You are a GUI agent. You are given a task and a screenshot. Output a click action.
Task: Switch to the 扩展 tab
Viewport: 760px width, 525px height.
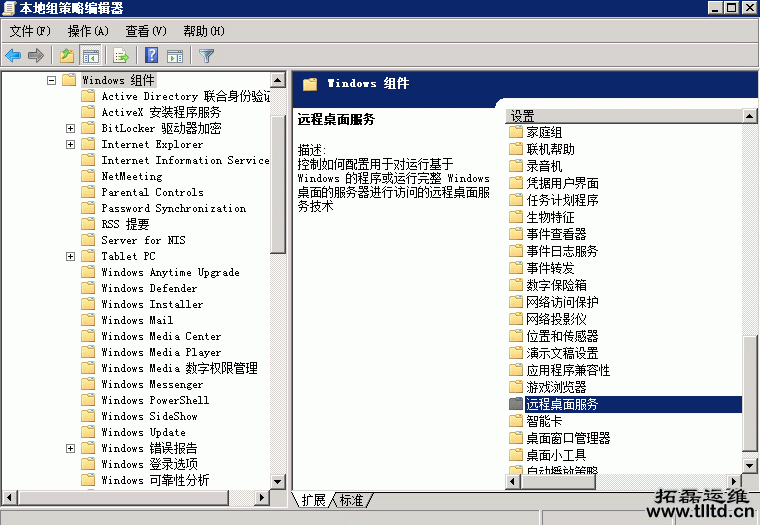[x=313, y=500]
